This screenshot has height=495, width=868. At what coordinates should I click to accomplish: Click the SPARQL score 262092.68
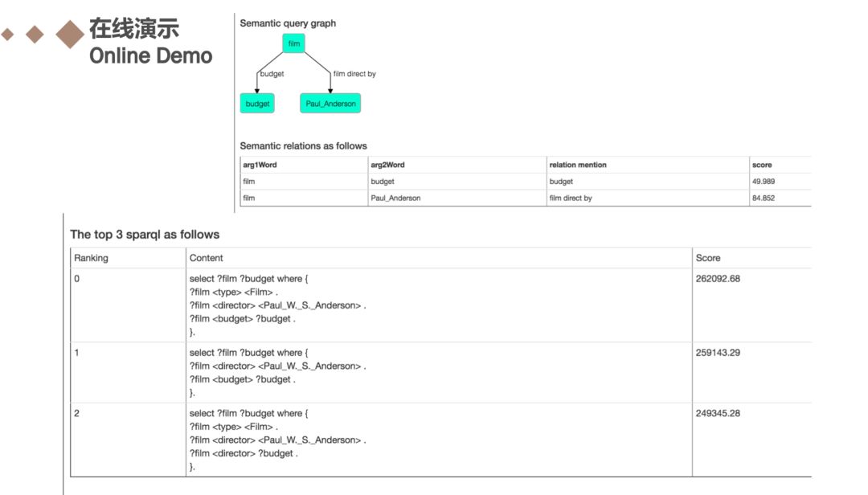pos(719,279)
